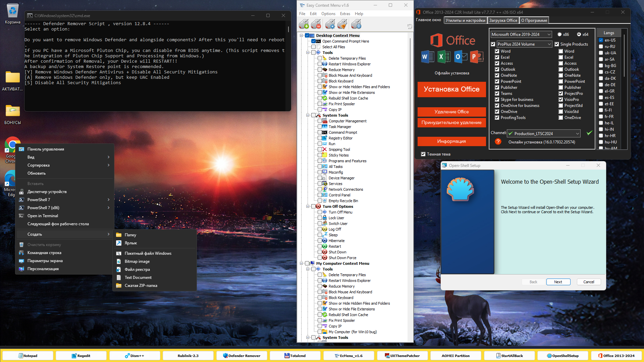644x362 pixels.
Task: Click the mouse info toolbar icon
Action: point(356,24)
